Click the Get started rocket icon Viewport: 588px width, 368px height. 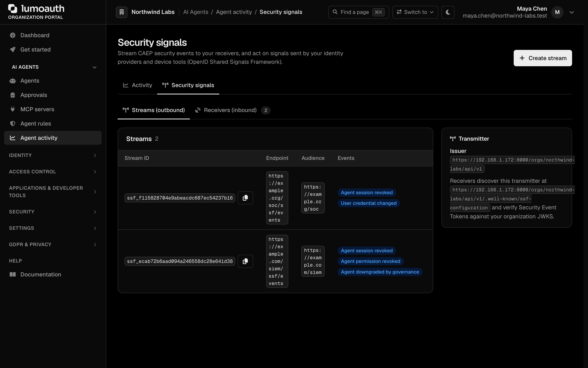point(13,50)
